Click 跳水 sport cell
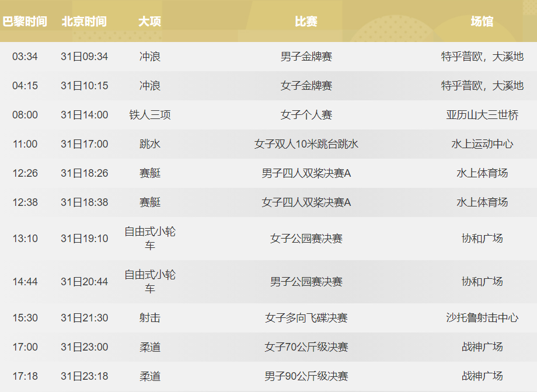The width and height of the screenshot is (537, 392). [x=149, y=143]
